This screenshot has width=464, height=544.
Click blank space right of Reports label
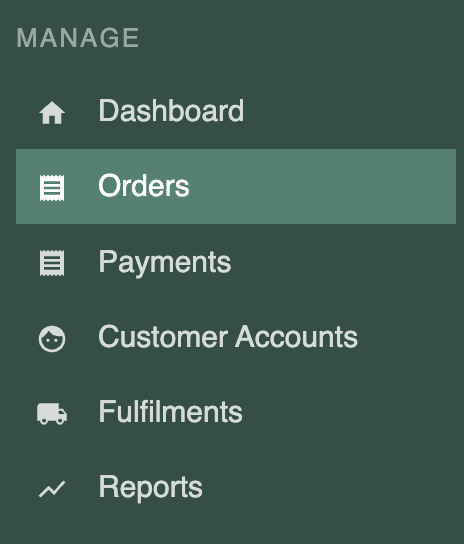point(330,487)
